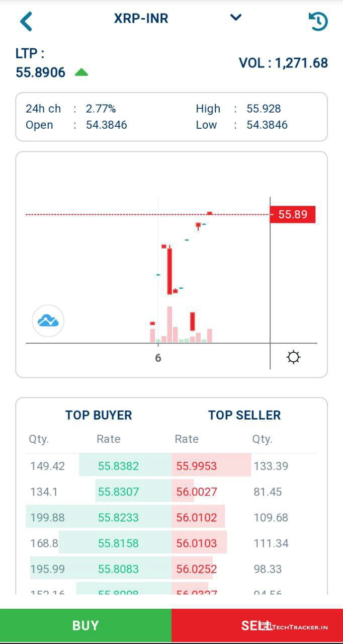The image size is (343, 644).
Task: Select the TOP BUYER header
Action: [99, 415]
